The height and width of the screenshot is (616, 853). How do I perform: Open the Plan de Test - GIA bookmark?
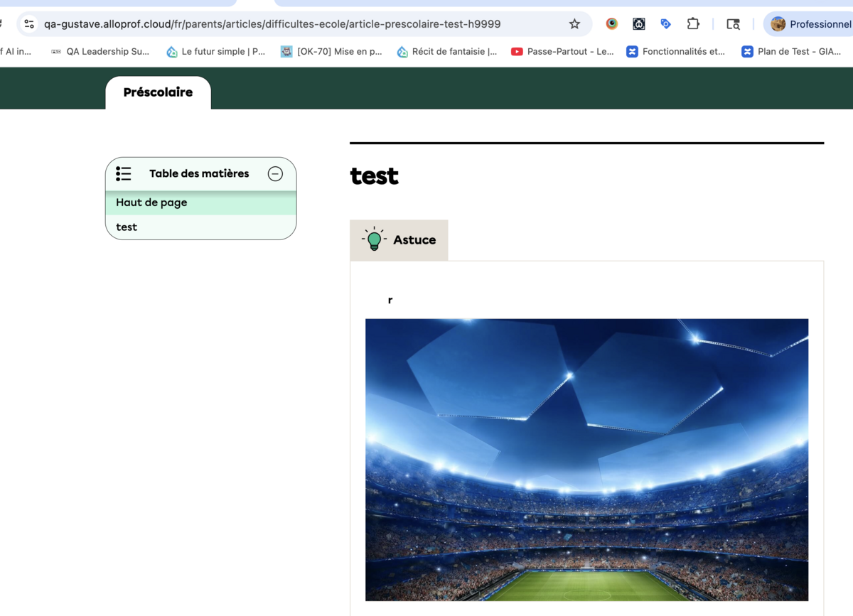click(791, 51)
